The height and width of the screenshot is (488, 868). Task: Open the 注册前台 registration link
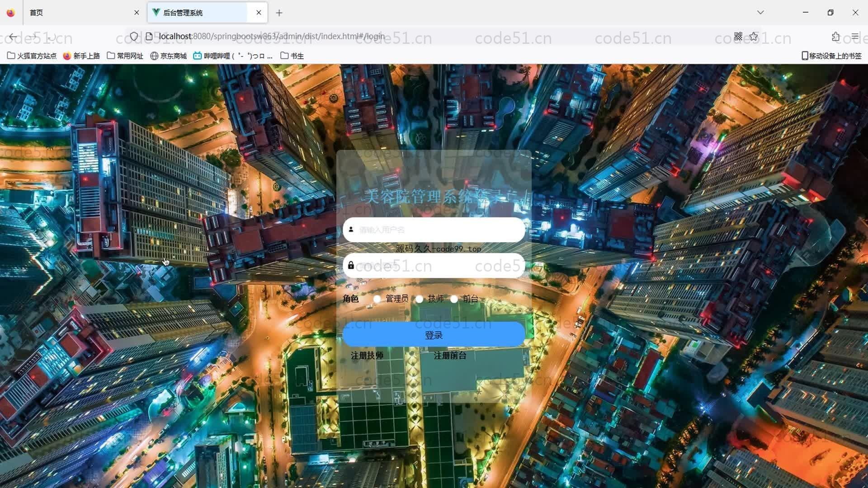pyautogui.click(x=450, y=356)
